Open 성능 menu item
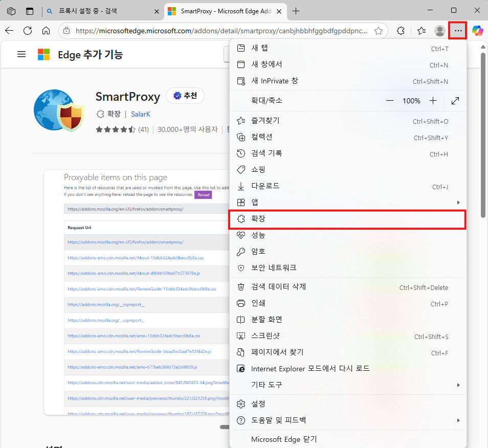Viewport: 488px width, 448px height. coord(348,235)
